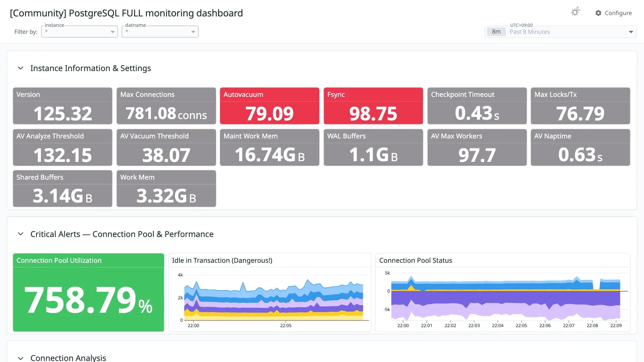Open the AV Max Workers tile
Screen dimensions: 644x362
(477, 147)
